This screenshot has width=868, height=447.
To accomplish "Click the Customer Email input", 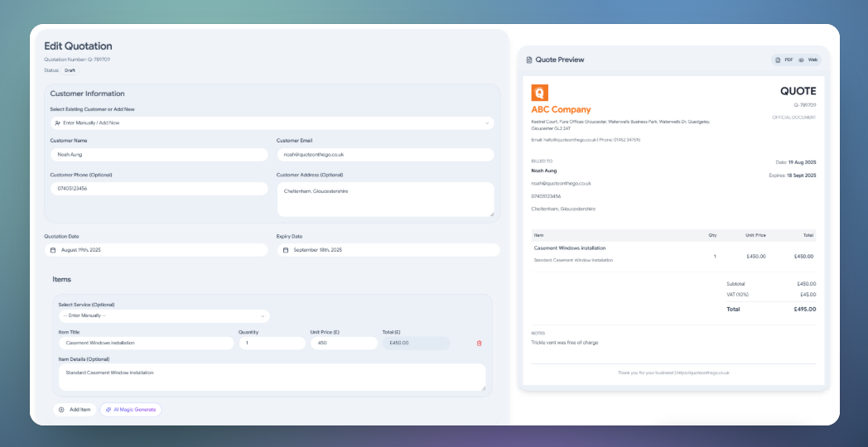I will click(x=386, y=155).
